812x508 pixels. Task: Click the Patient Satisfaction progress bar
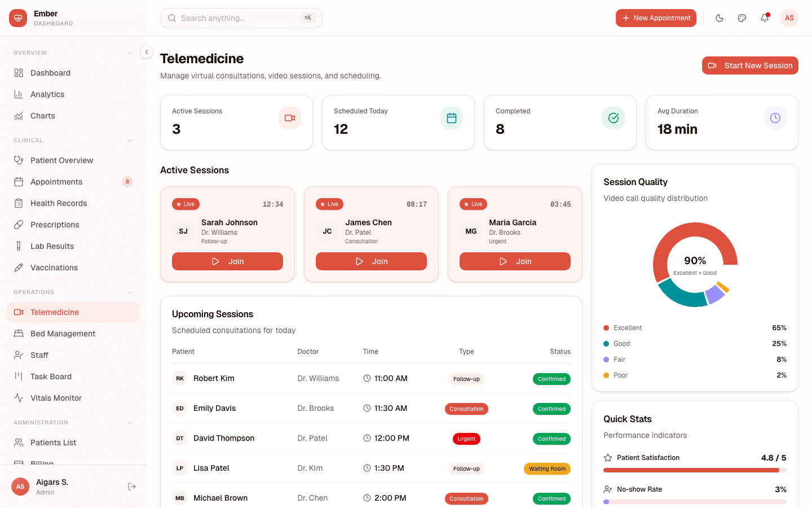click(695, 470)
